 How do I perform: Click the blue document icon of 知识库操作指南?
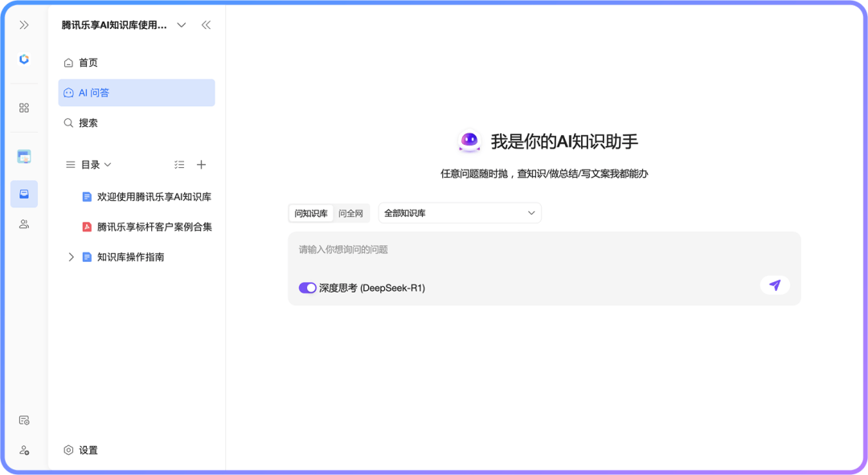point(87,257)
